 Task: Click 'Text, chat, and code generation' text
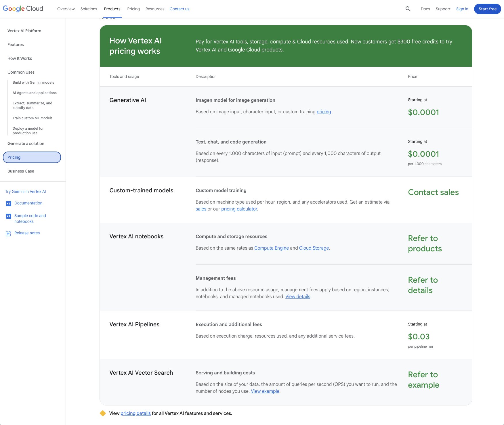231,142
